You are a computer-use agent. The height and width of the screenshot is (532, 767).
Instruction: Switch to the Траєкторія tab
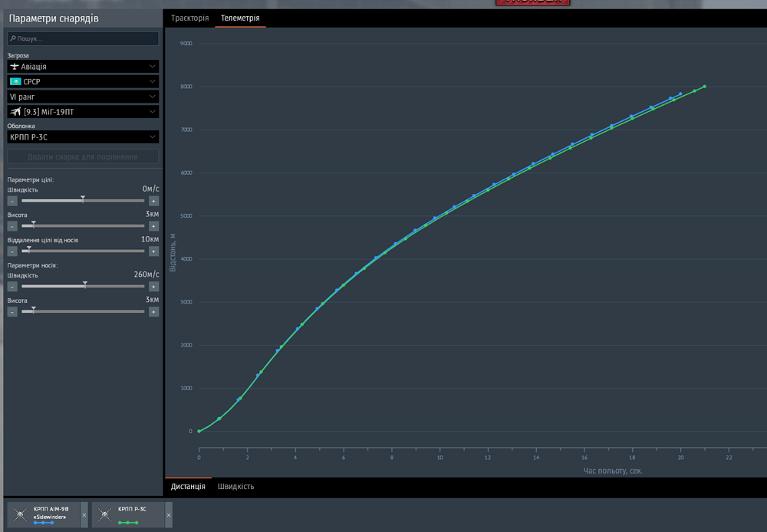point(189,18)
